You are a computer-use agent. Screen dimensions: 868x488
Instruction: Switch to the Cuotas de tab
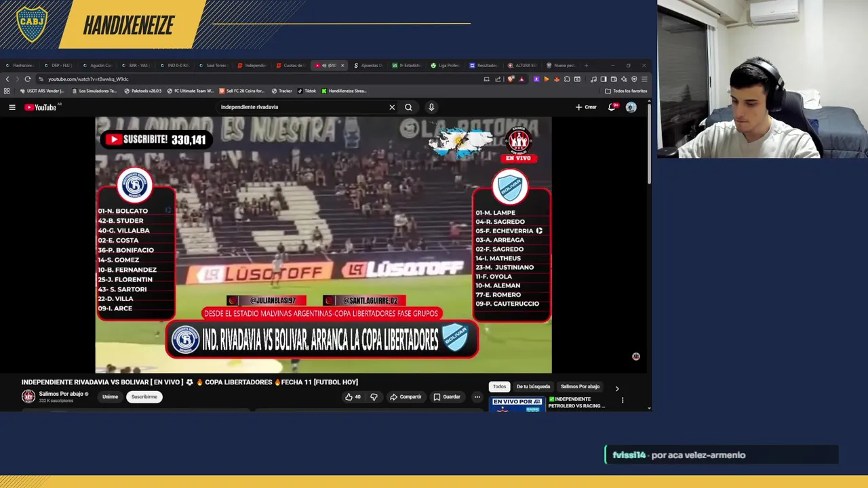point(290,65)
